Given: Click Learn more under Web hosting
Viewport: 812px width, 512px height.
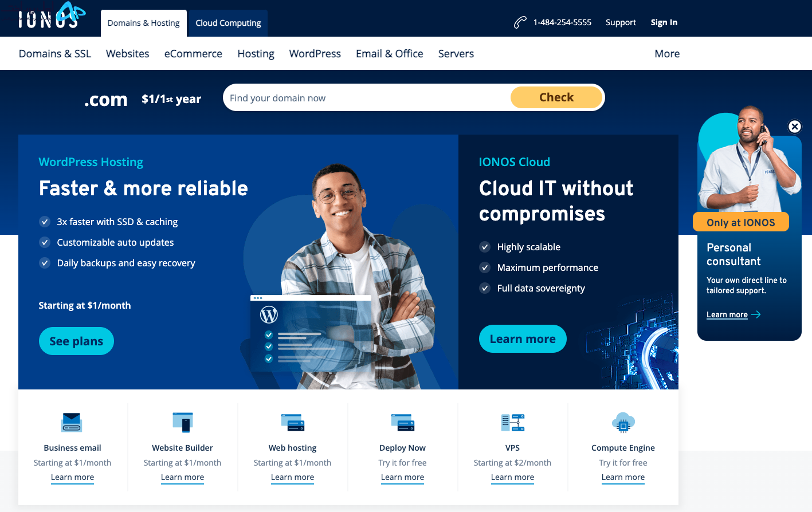Looking at the screenshot, I should pos(292,477).
